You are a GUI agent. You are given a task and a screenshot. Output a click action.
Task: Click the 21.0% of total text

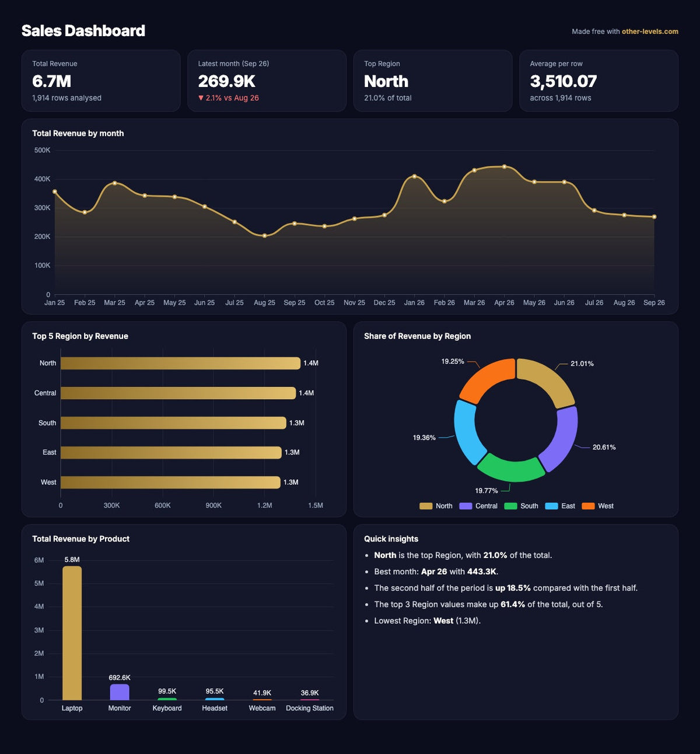(388, 98)
